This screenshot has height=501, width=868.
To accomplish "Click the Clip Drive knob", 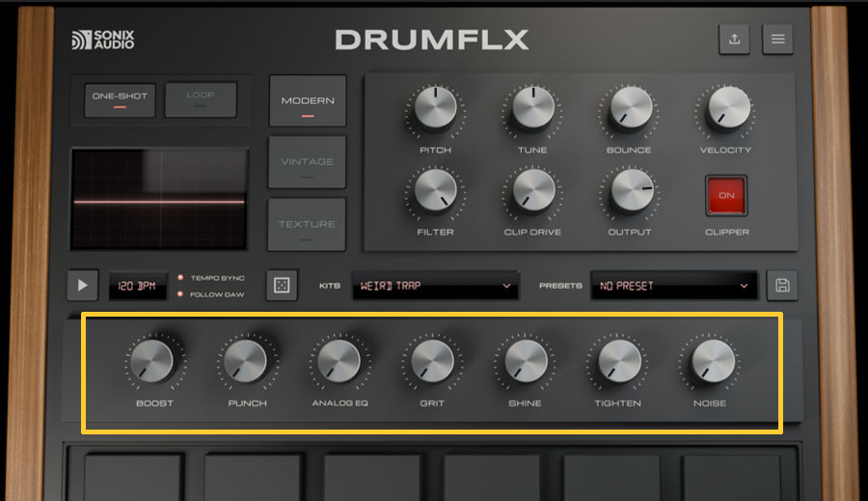I will (x=533, y=191).
